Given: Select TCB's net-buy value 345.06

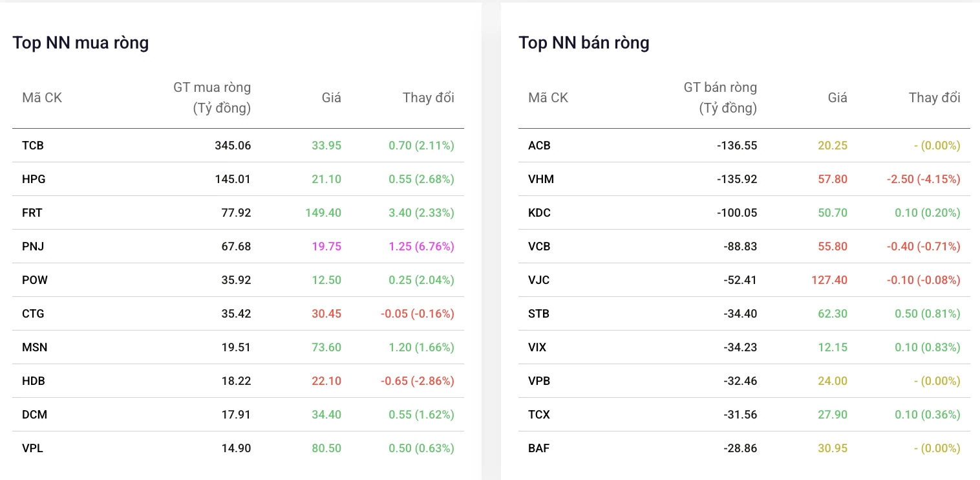Looking at the screenshot, I should tap(233, 146).
